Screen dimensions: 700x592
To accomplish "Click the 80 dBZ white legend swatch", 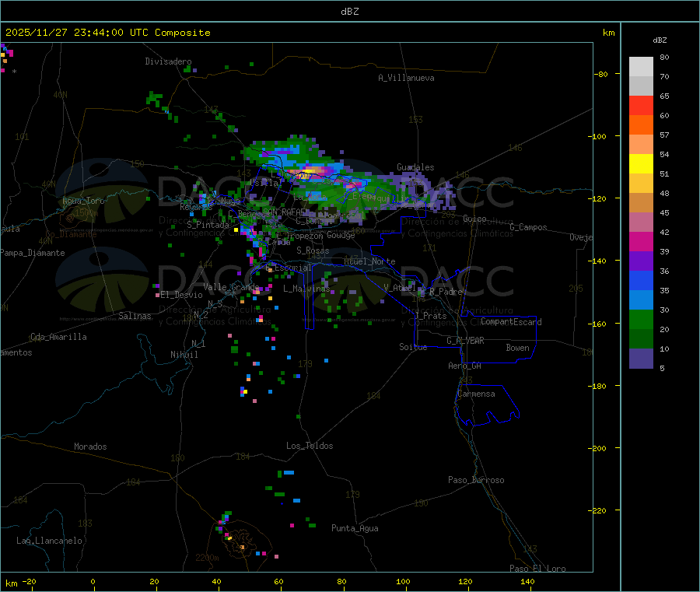I will click(x=641, y=67).
